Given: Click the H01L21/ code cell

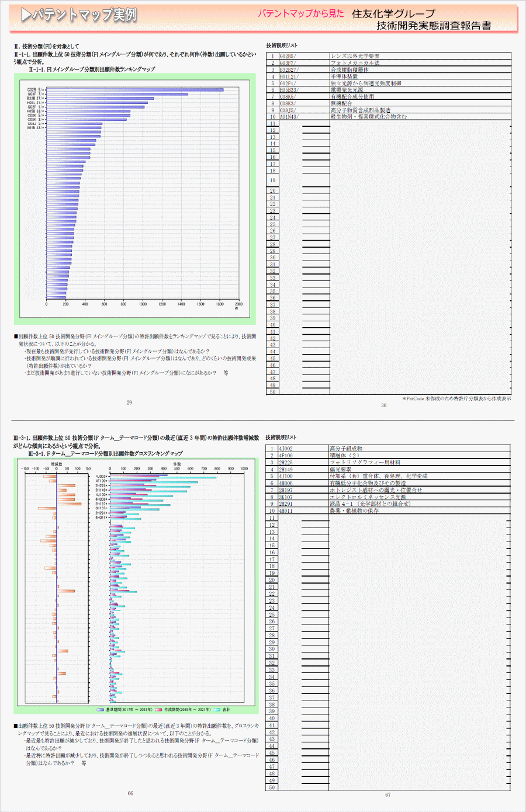Looking at the screenshot, I should [304, 77].
